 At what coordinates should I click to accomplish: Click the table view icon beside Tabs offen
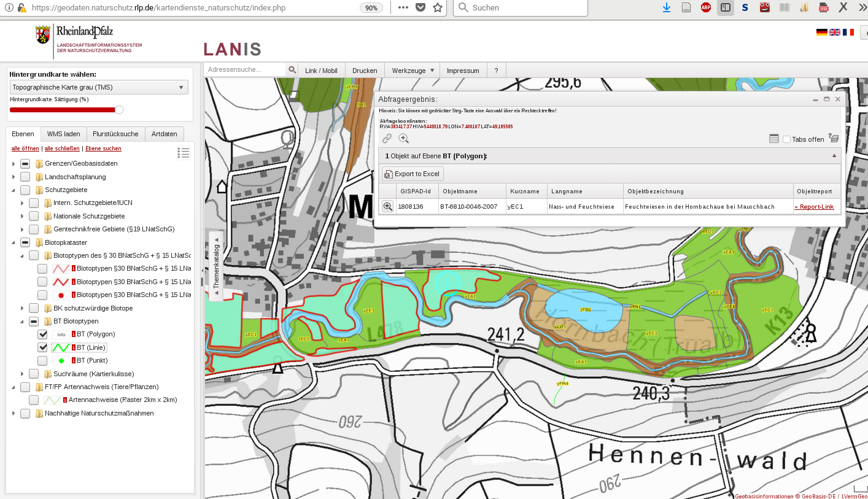(x=774, y=139)
